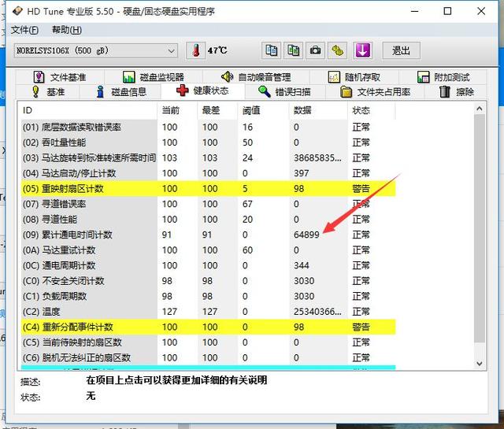The height and width of the screenshot is (429, 504).
Task: Open the 文件(F) menu
Action: click(x=24, y=30)
